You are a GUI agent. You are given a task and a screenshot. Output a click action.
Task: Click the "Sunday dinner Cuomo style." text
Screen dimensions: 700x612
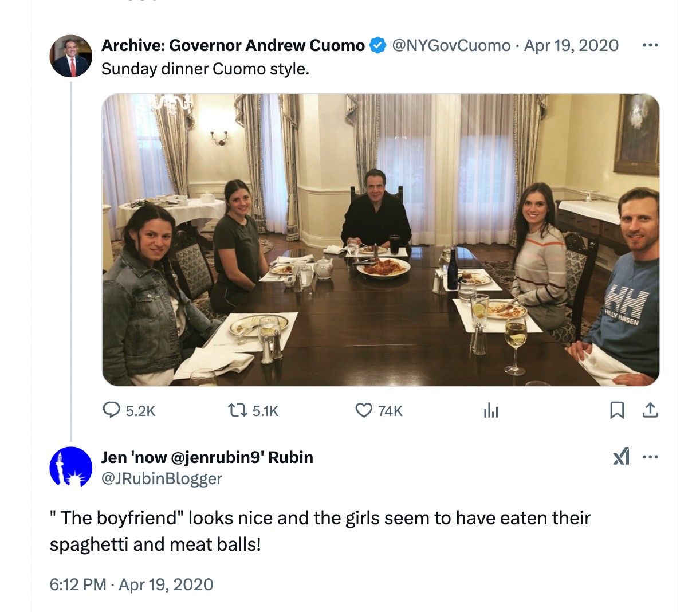coord(205,69)
